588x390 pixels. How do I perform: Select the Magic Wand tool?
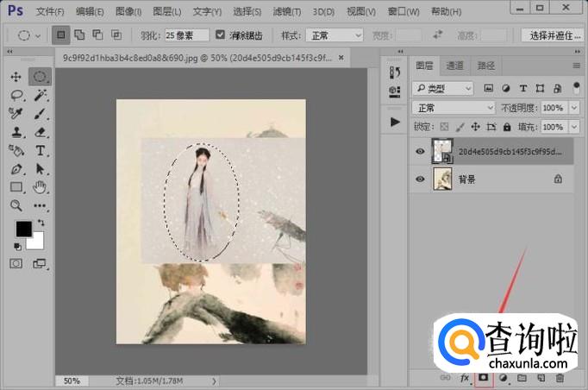40,95
